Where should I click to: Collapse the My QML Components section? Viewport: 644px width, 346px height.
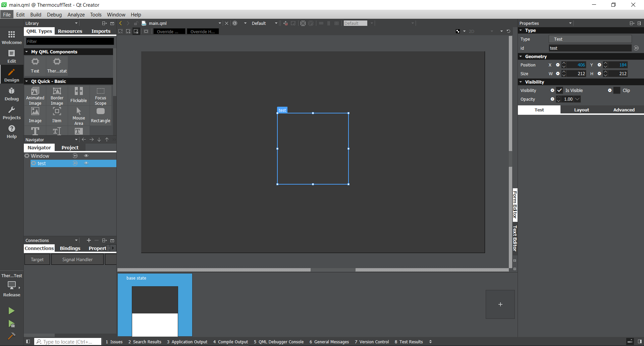(26, 52)
